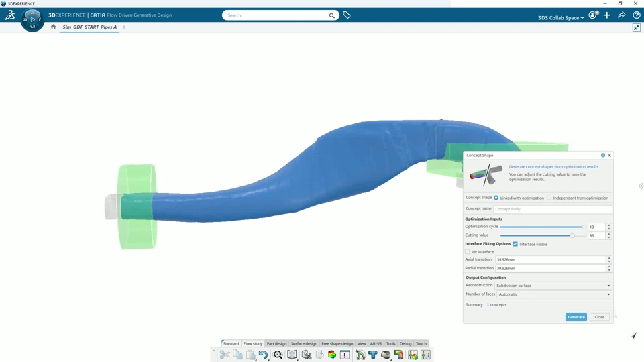Open the book knowledge icon
644x362 pixels.
292,355
